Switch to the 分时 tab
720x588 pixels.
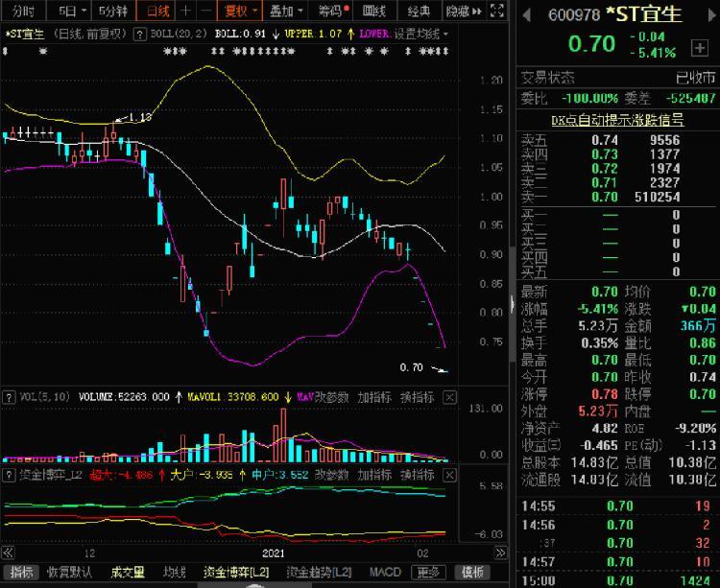(23, 11)
